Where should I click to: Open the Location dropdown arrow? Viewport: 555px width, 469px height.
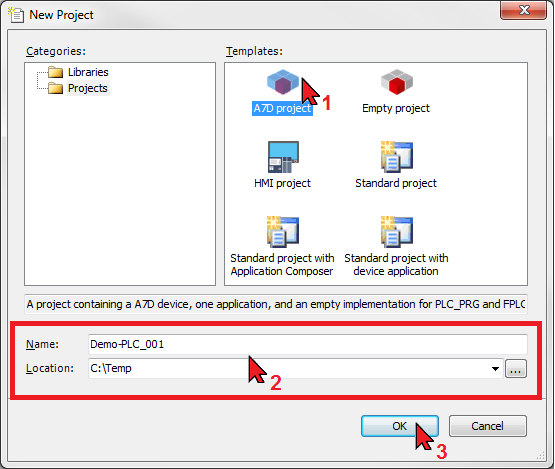496,368
